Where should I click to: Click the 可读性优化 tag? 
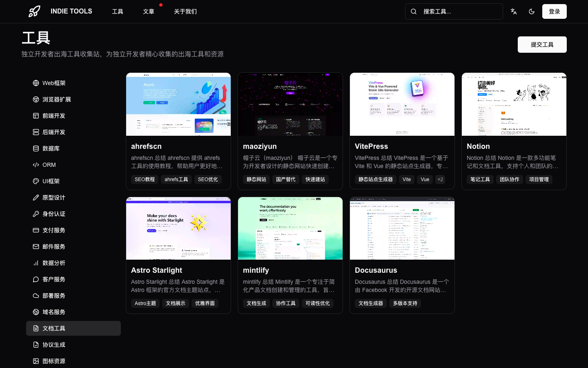[x=318, y=303]
